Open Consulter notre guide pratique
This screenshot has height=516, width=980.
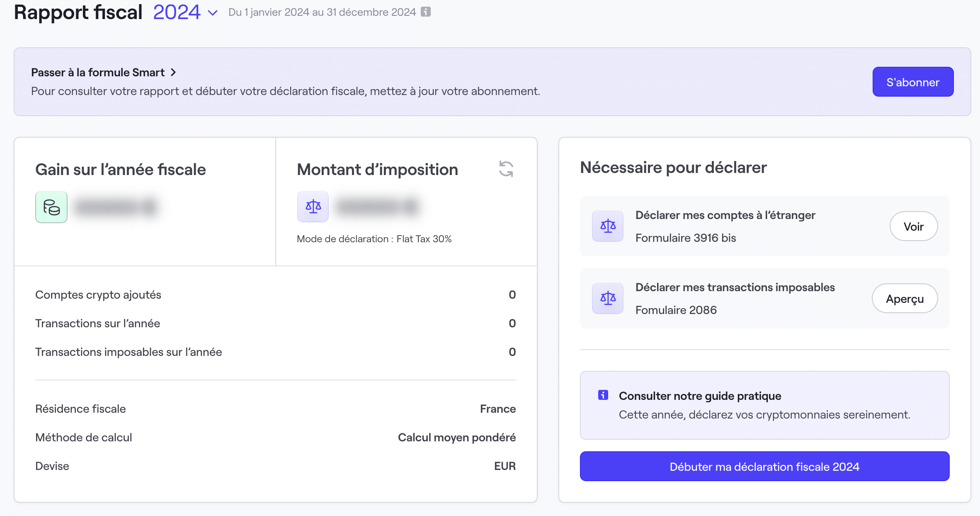(x=700, y=396)
